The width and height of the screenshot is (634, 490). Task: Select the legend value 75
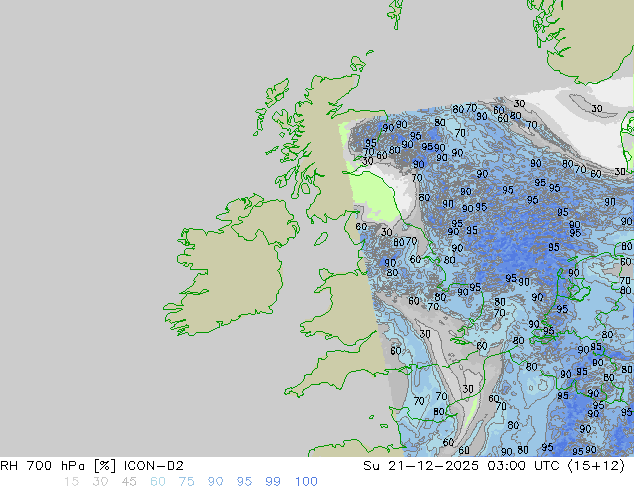[186, 482]
